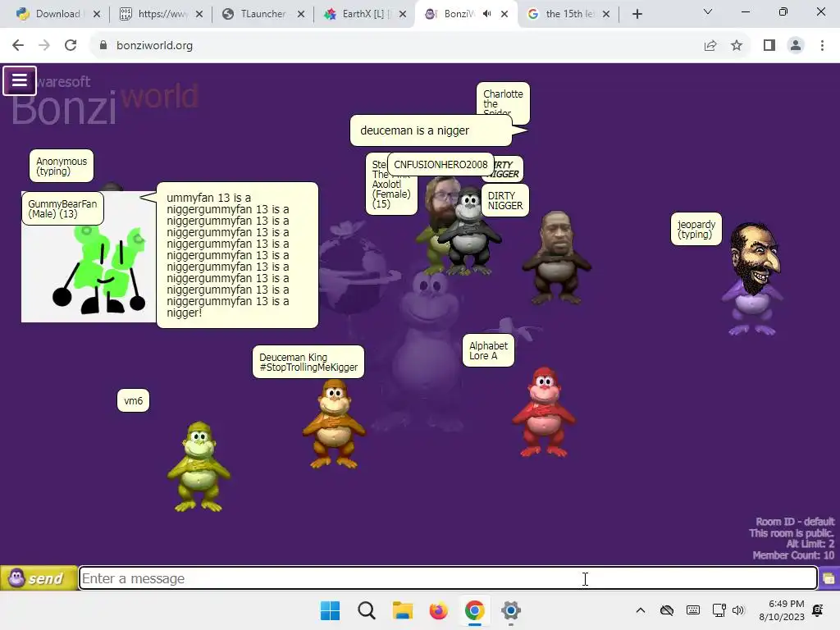Viewport: 840px width, 630px height.
Task: Click the GummyBearFan (Male) (13) name tag
Action: click(62, 208)
